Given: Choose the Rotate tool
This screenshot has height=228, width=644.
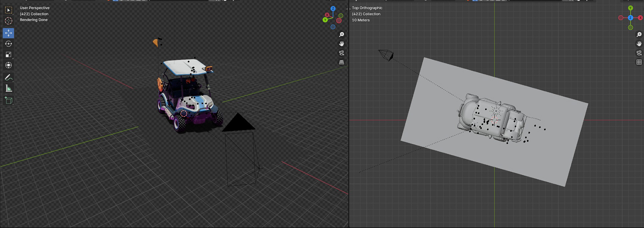Looking at the screenshot, I should 8,44.
